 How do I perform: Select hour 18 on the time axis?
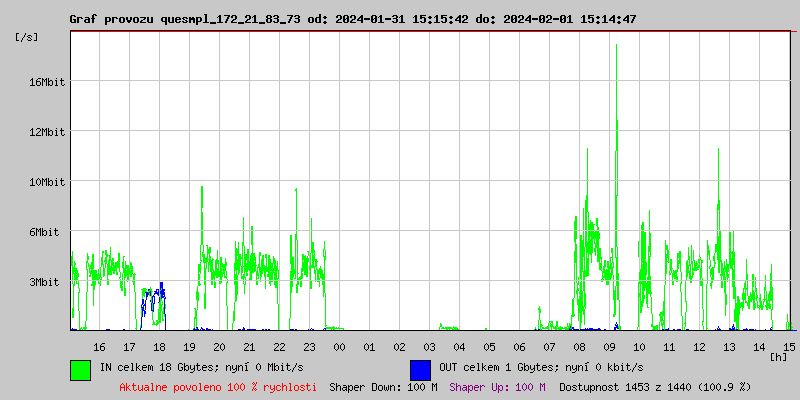pos(159,346)
